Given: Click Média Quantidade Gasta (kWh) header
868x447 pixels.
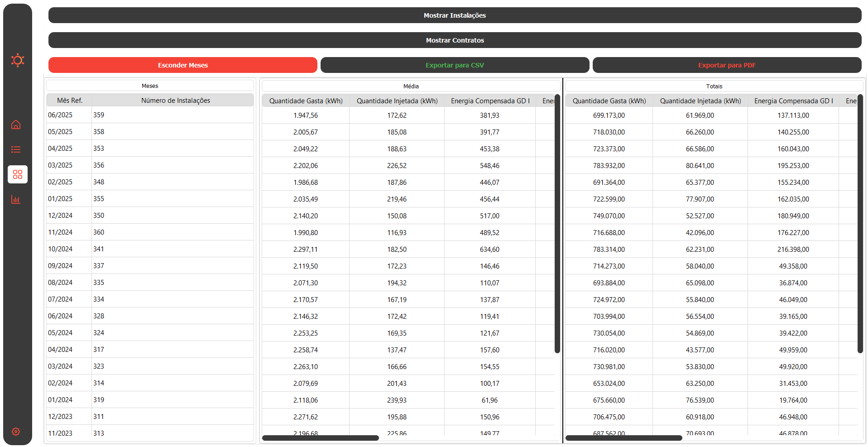Looking at the screenshot, I should pyautogui.click(x=306, y=101).
